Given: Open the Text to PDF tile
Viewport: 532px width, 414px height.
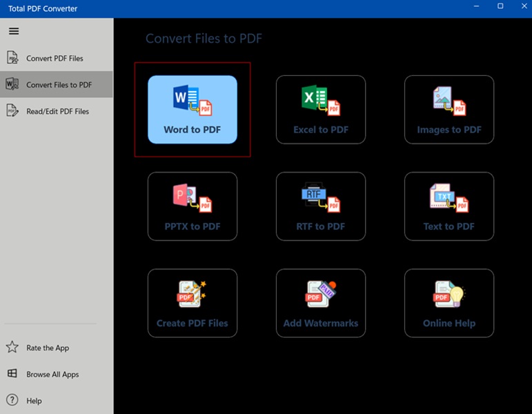Looking at the screenshot, I should (449, 206).
